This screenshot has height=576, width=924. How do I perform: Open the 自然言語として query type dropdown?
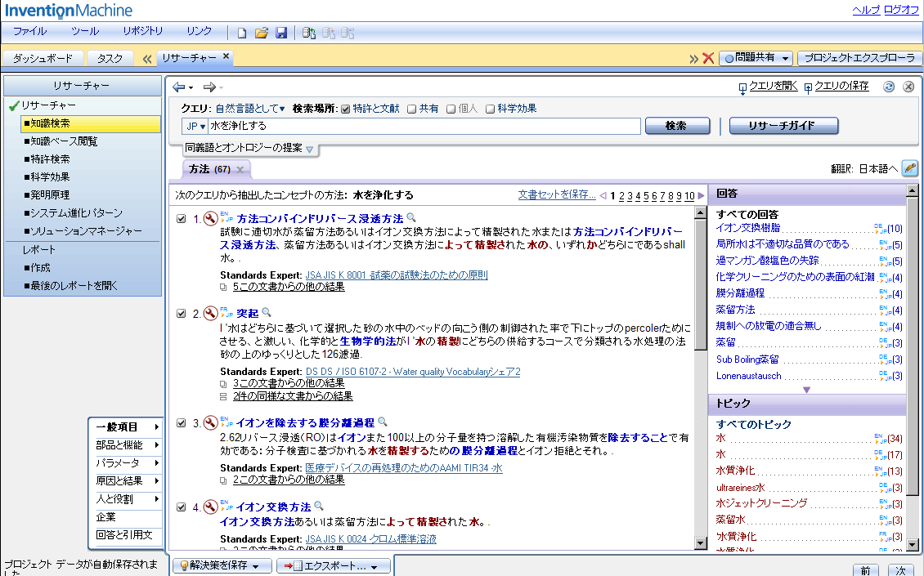(250, 109)
